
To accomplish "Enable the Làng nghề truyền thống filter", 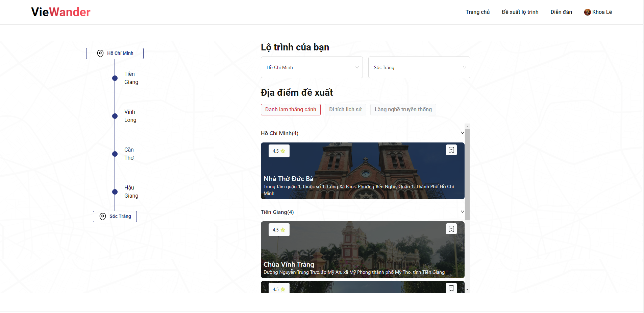I will [x=403, y=109].
